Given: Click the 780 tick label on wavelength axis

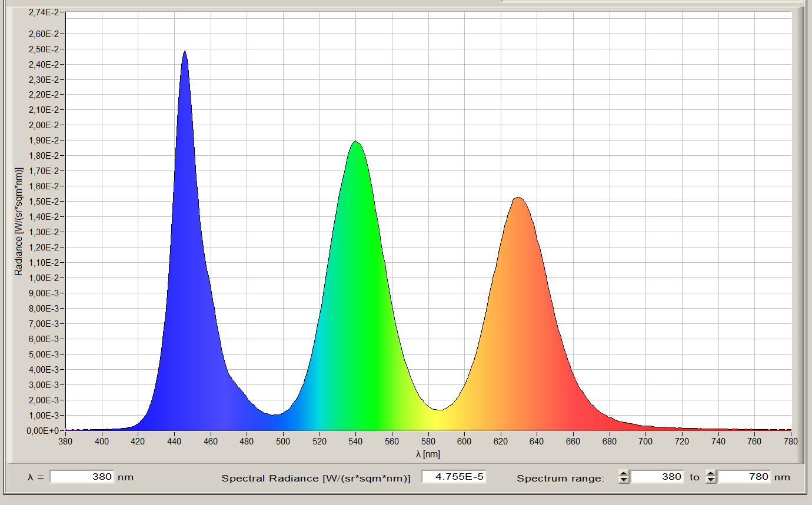Looking at the screenshot, I should pyautogui.click(x=791, y=441).
